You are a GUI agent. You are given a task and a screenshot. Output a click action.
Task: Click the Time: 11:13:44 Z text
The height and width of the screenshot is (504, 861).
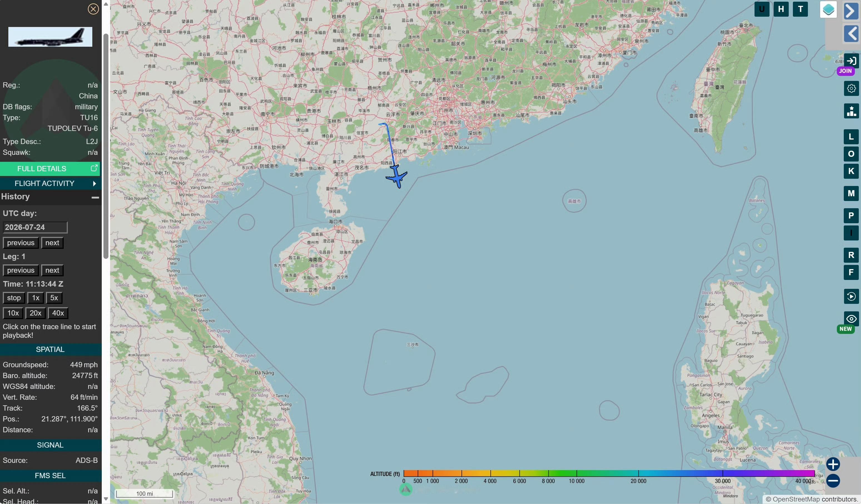click(33, 284)
